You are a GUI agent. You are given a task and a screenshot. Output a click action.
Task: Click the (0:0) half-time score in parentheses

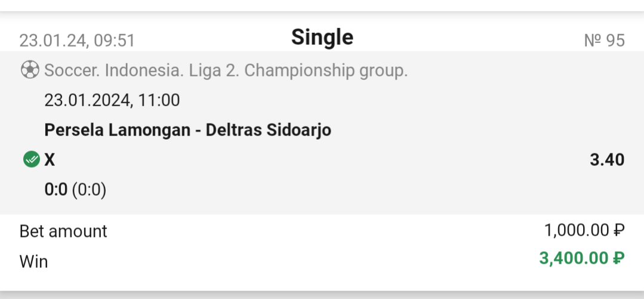point(89,190)
